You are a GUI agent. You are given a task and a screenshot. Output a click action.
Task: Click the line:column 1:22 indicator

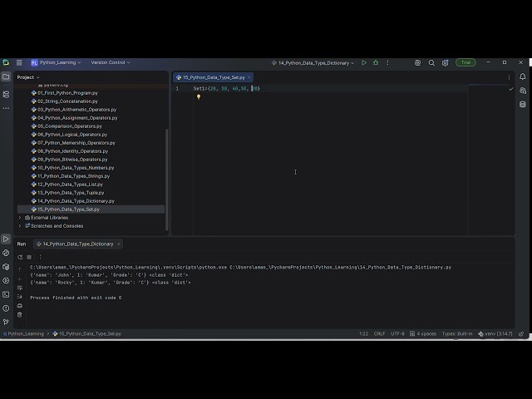(x=363, y=334)
